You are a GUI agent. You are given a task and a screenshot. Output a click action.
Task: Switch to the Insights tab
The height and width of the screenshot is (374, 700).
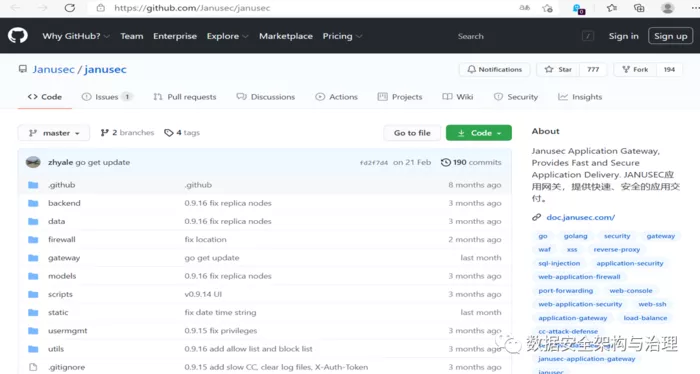[x=580, y=97]
